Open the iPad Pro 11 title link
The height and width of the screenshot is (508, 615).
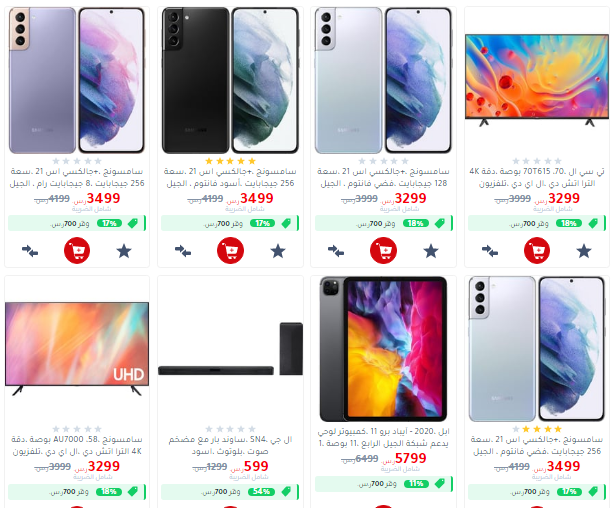383,437
